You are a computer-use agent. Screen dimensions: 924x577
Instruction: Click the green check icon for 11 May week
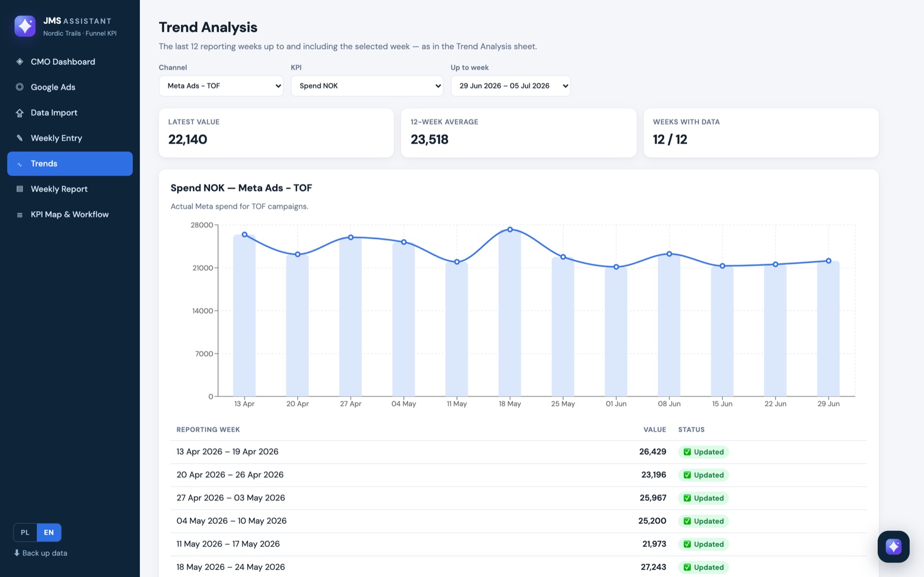pos(687,544)
